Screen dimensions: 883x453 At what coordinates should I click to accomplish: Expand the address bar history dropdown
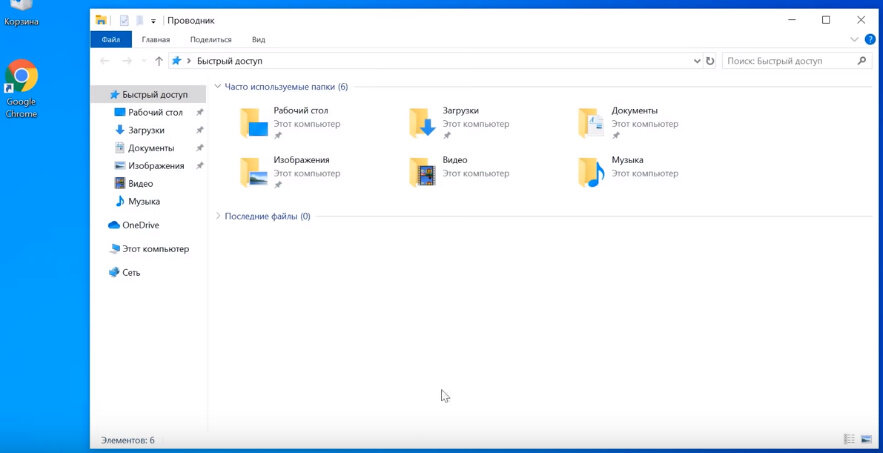coord(697,61)
